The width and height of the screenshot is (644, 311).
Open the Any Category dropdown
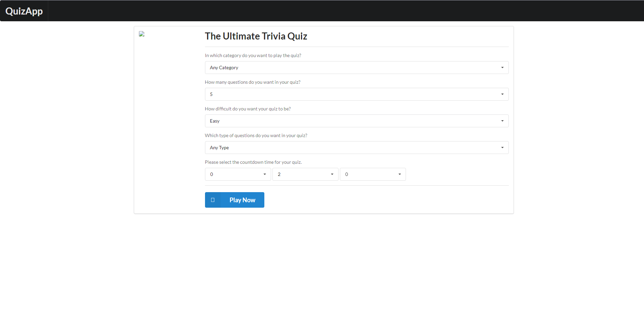click(x=357, y=68)
